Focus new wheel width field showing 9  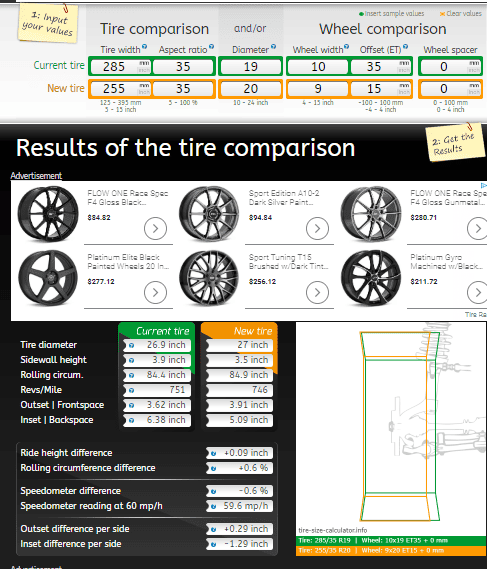318,89
